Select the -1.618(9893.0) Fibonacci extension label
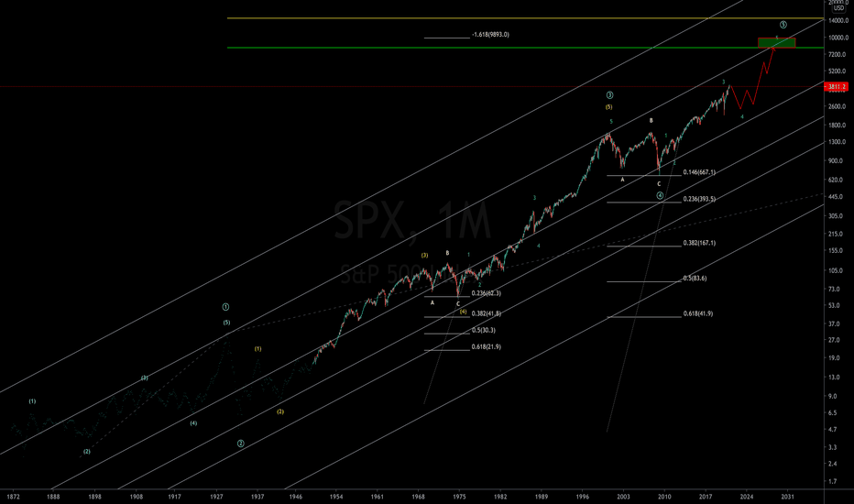This screenshot has height=504, width=854. pos(491,34)
